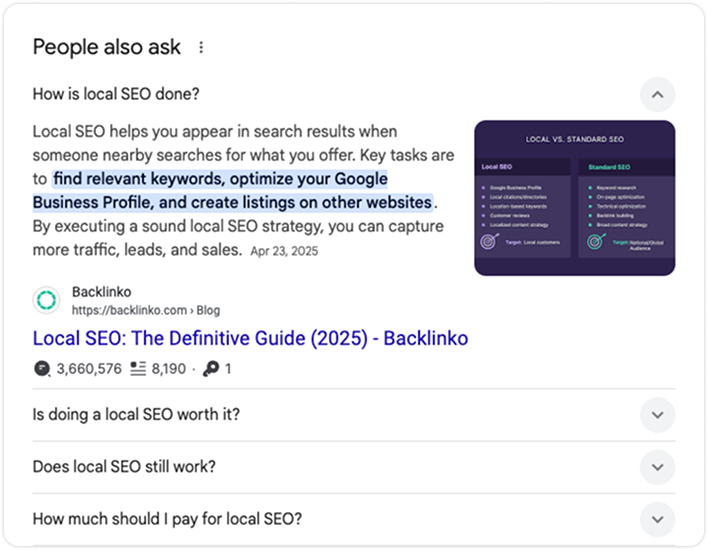Click the 3,660,576 traffic value
The width and height of the screenshot is (708, 550).
pos(89,369)
